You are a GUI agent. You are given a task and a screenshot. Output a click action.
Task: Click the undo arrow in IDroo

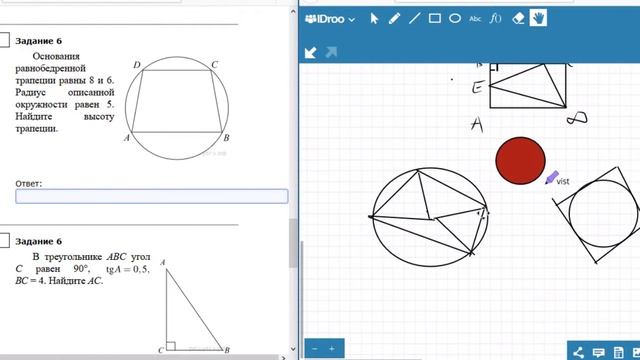click(311, 52)
